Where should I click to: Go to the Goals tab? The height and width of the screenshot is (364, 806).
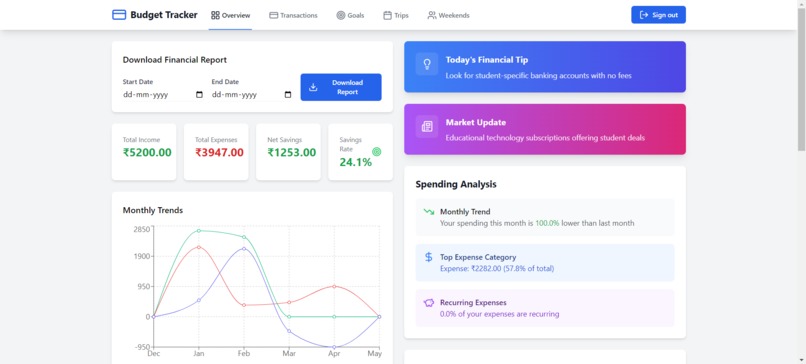pos(350,15)
